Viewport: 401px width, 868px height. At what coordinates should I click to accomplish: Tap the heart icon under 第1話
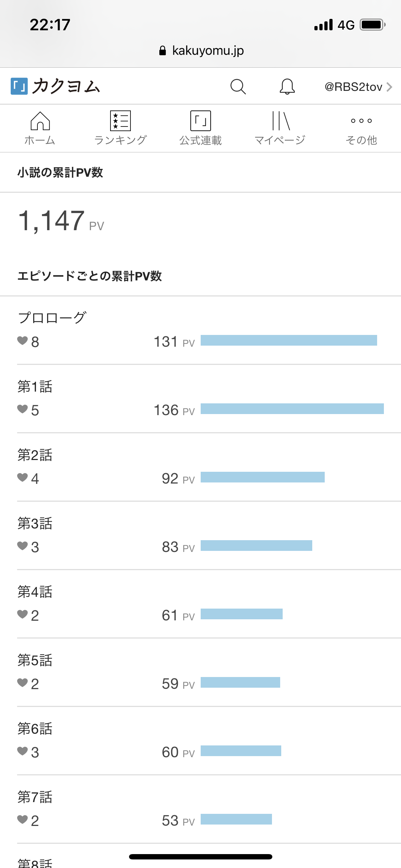coord(22,409)
